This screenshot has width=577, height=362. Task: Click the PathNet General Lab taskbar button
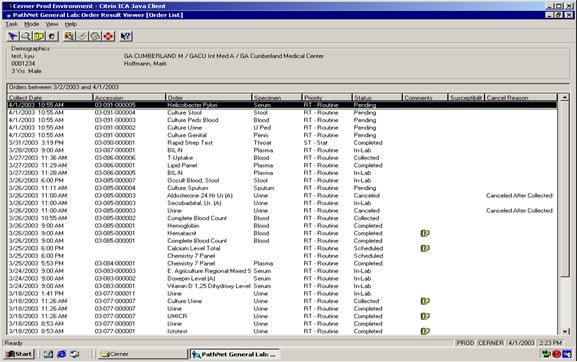pos(235,354)
